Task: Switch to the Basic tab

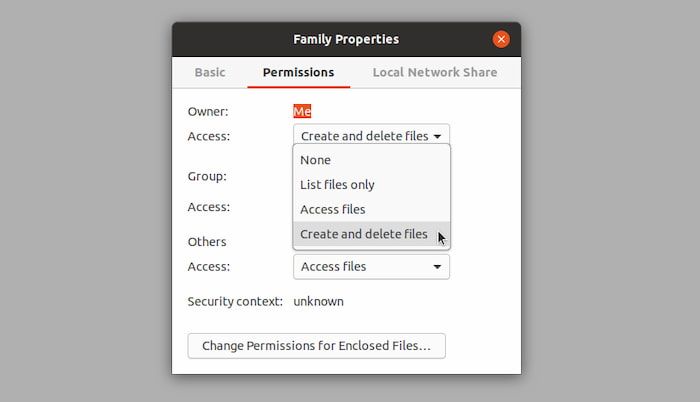Action: tap(210, 72)
